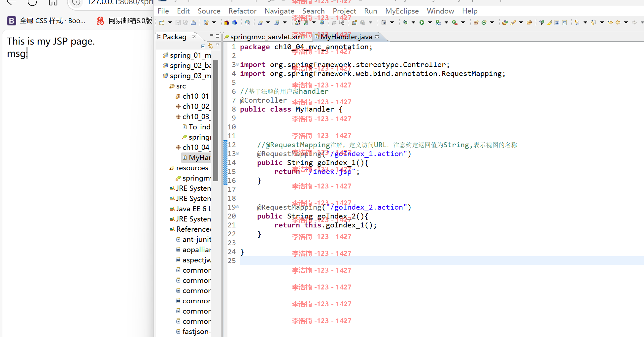Image resolution: width=644 pixels, height=337 pixels.
Task: Click the Back navigation yellow arrow
Action: (618, 22)
